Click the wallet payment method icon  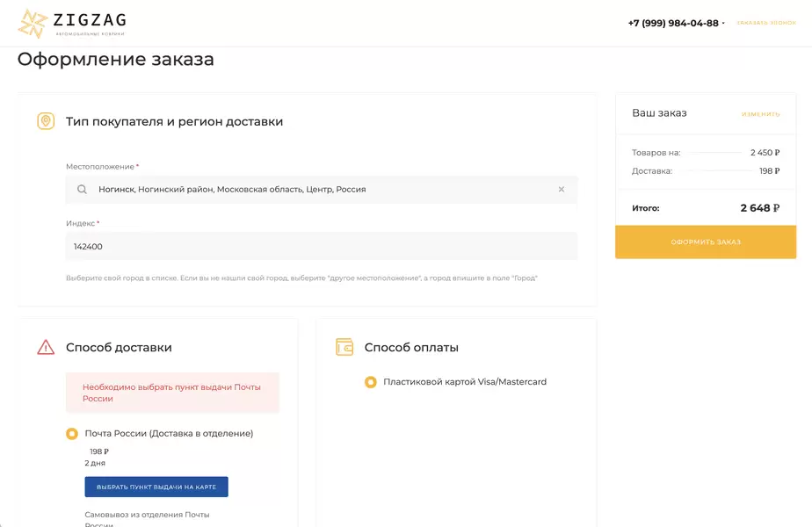pyautogui.click(x=344, y=347)
